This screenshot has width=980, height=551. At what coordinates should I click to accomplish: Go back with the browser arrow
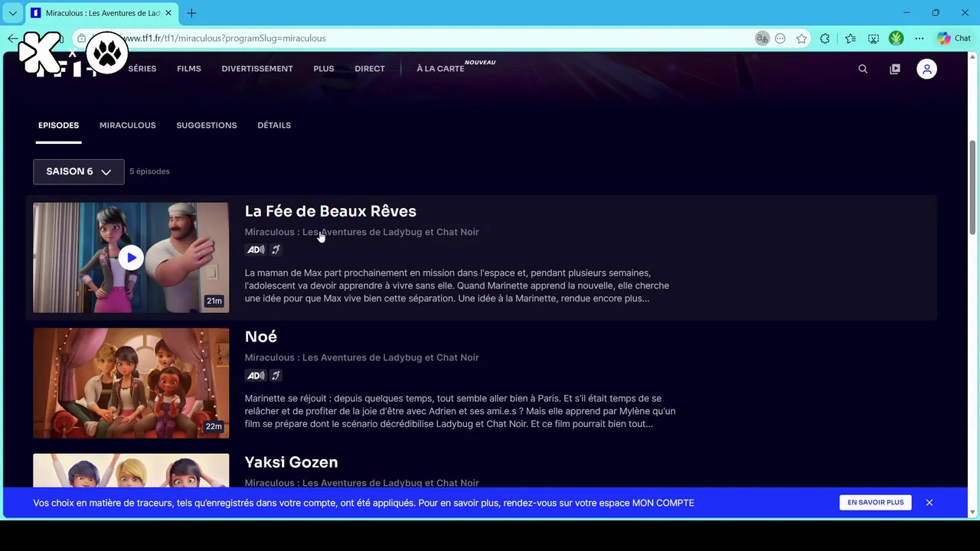tap(12, 38)
